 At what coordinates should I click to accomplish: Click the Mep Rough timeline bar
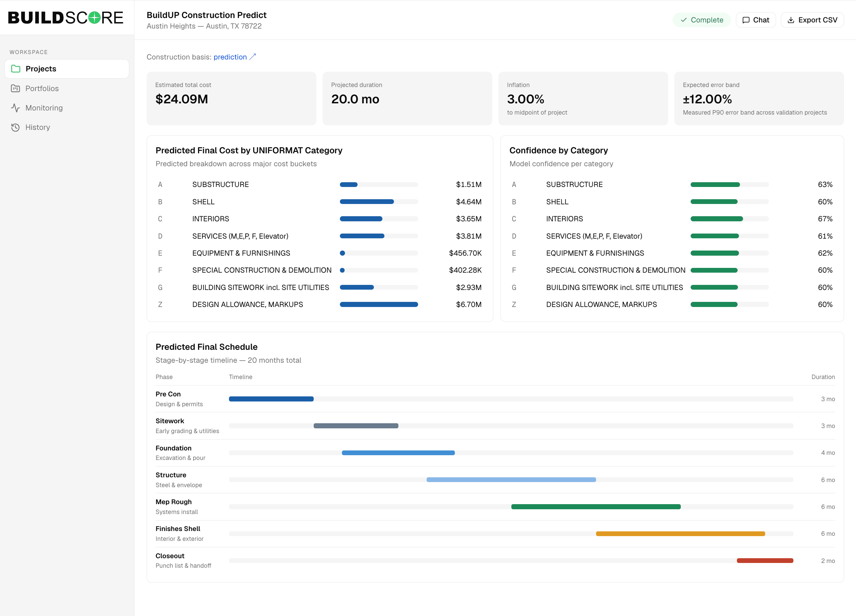point(596,507)
